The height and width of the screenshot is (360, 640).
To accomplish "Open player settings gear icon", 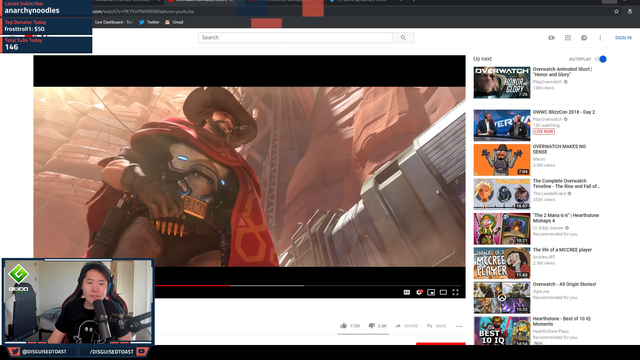I will coord(419,292).
